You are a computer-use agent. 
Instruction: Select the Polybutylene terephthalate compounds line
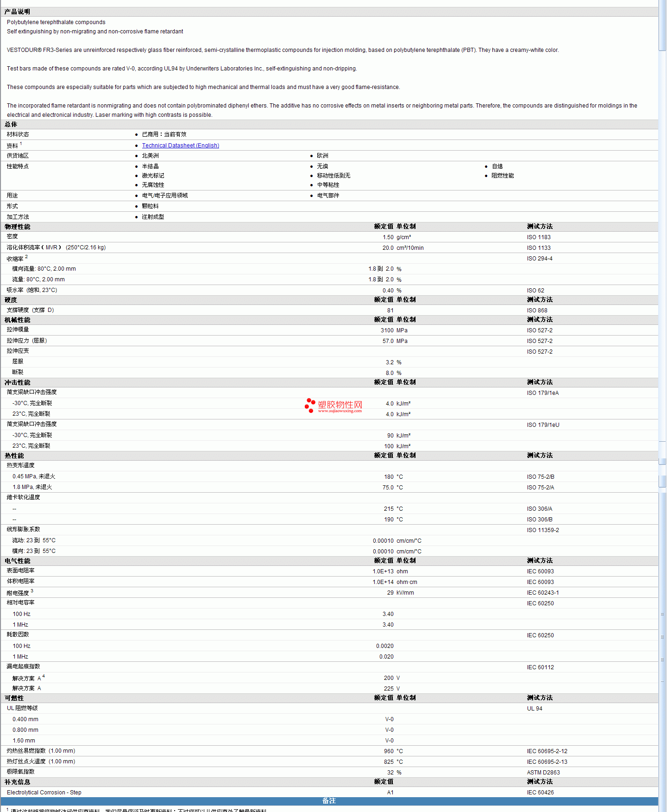(56, 22)
